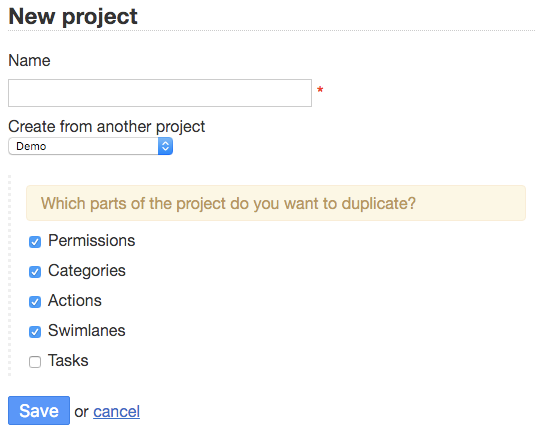The image size is (535, 428).
Task: Uncheck the Permissions checkbox
Action: [35, 242]
